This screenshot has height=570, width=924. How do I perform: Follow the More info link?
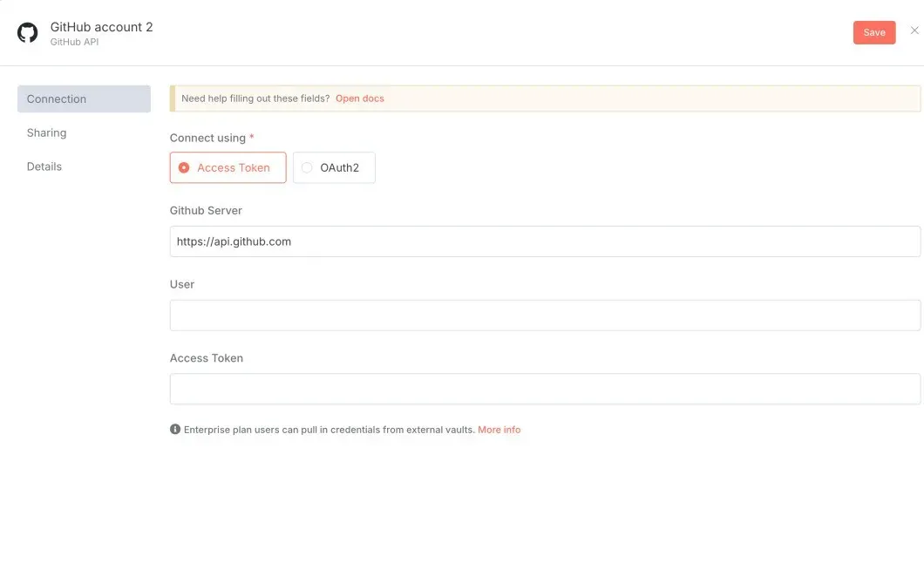point(499,430)
